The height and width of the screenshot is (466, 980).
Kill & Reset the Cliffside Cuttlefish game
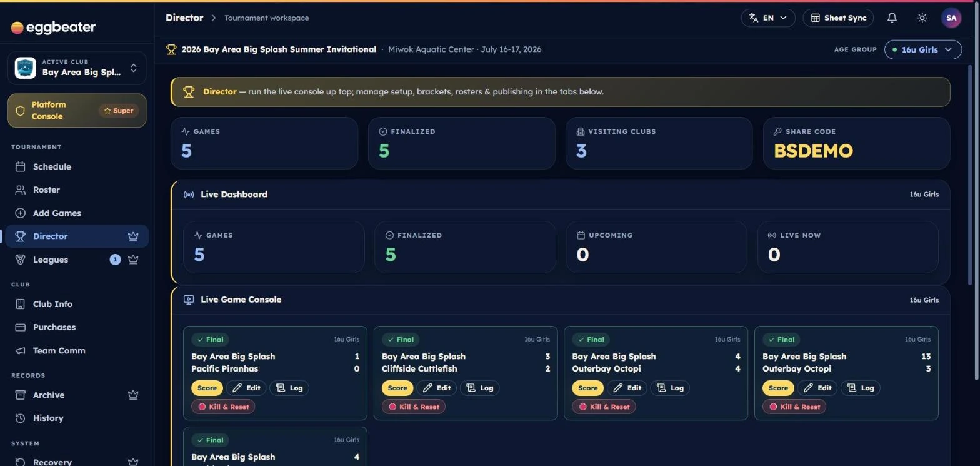[414, 407]
